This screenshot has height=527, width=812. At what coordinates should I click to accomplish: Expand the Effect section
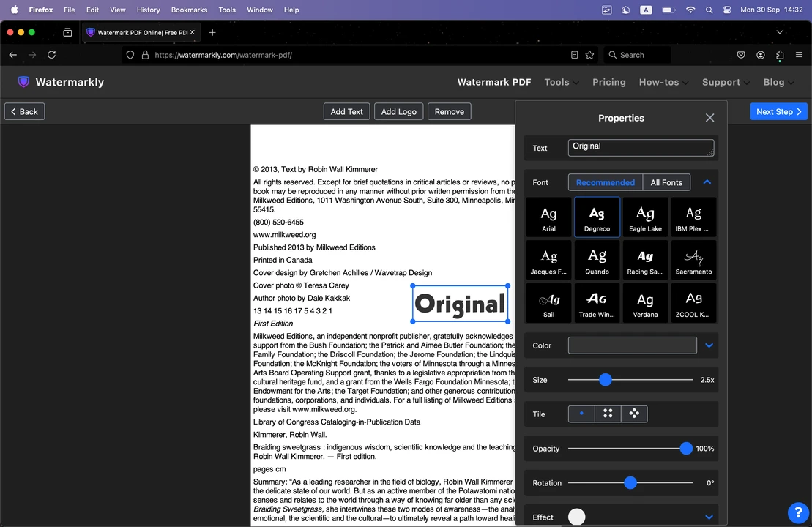tap(707, 517)
